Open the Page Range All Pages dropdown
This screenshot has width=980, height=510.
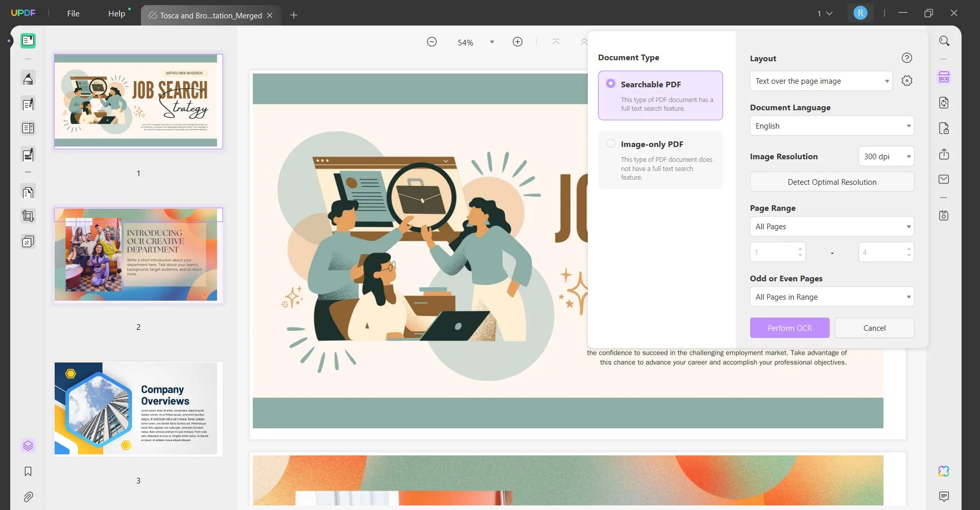point(832,226)
